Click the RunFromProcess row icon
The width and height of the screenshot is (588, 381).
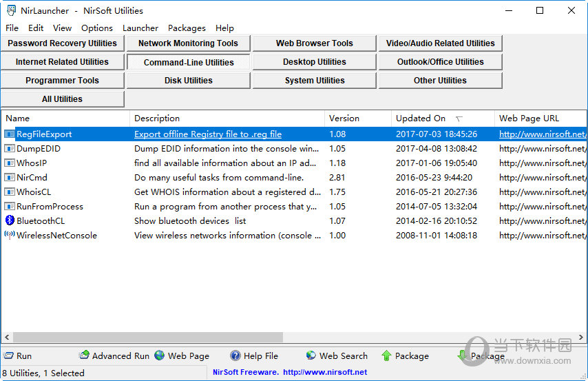tap(10, 207)
